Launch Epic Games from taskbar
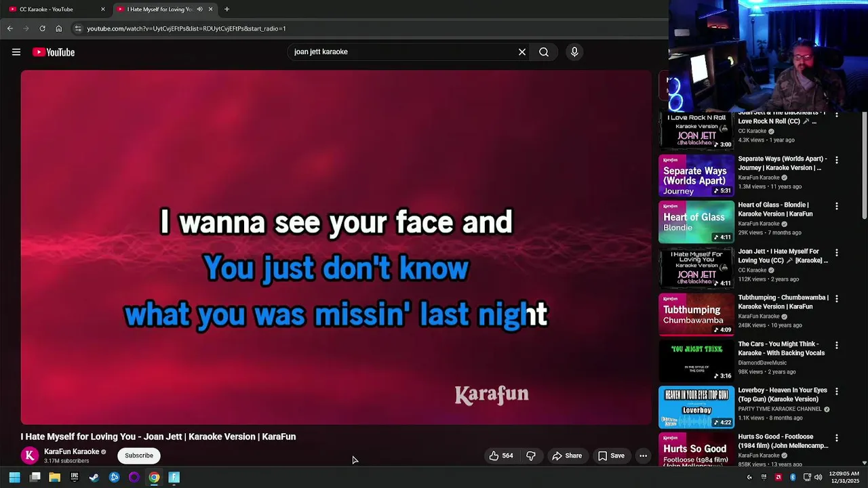The width and height of the screenshot is (868, 488). click(75, 477)
